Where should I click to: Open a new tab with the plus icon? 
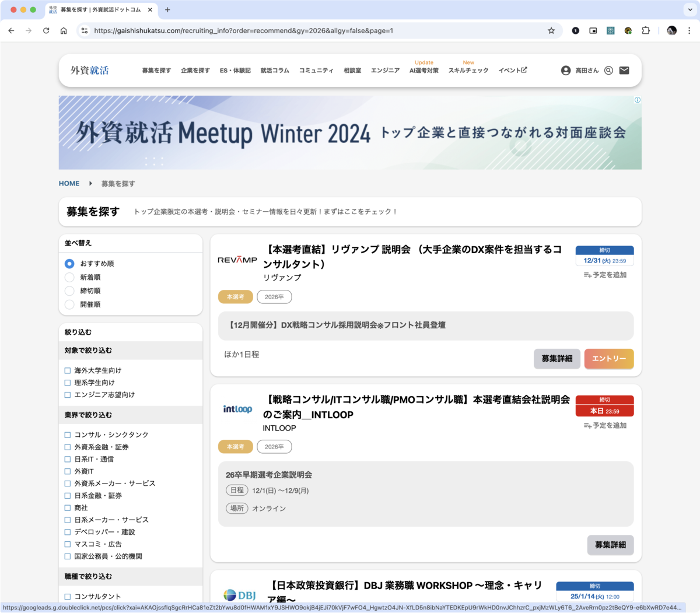tap(167, 9)
